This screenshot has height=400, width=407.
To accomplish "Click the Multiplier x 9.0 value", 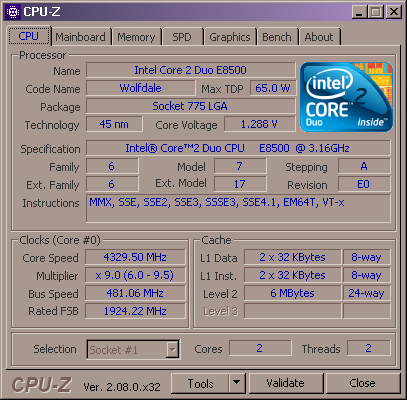I will point(135,275).
